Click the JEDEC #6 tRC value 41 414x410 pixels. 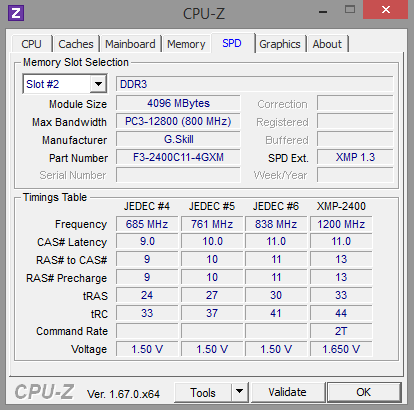[276, 313]
